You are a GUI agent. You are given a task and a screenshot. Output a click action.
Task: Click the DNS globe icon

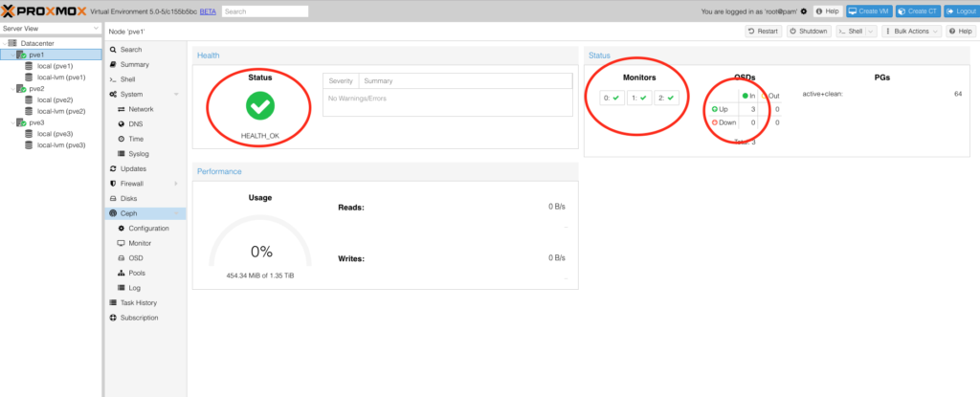tap(122, 123)
